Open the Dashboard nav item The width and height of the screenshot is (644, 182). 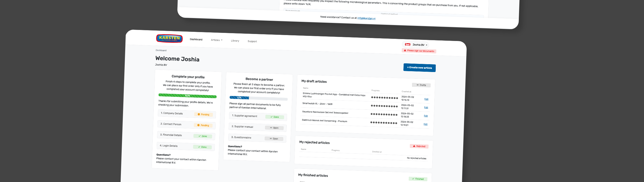click(196, 39)
